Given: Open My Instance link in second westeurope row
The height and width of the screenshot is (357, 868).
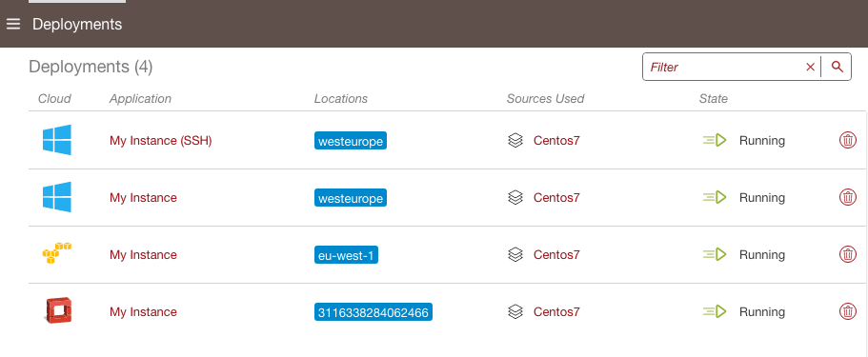Looking at the screenshot, I should [143, 198].
